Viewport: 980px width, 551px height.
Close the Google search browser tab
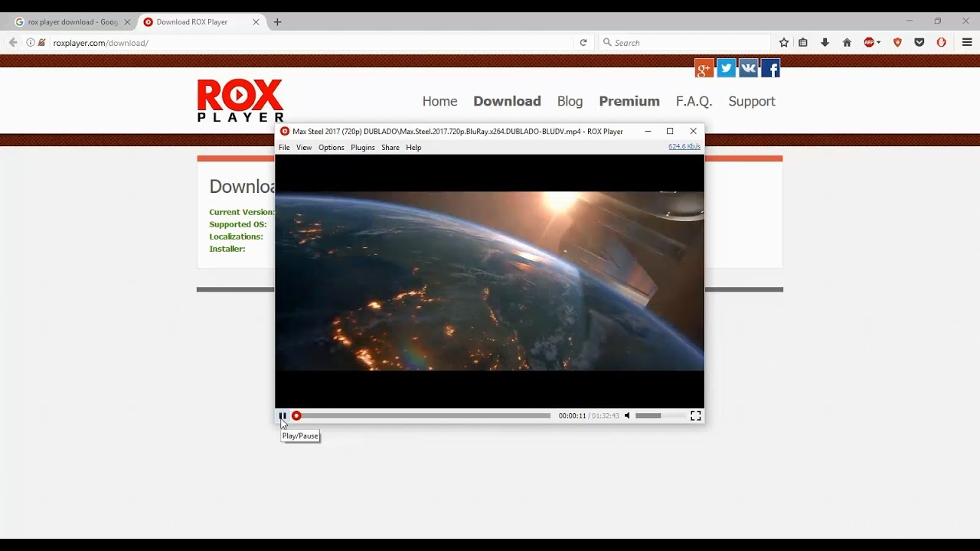(x=127, y=22)
